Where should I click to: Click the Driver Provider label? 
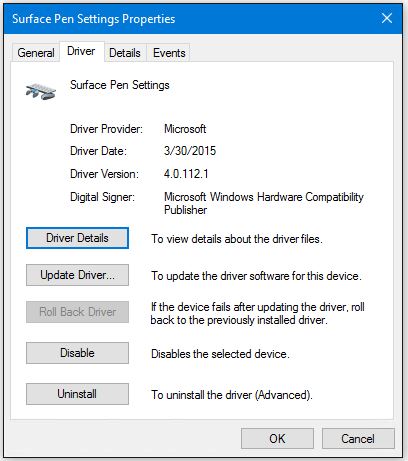coord(106,129)
